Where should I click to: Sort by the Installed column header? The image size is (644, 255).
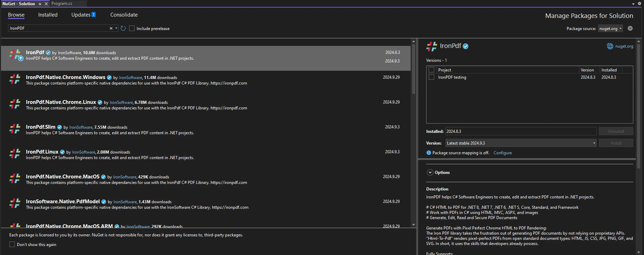pos(609,70)
